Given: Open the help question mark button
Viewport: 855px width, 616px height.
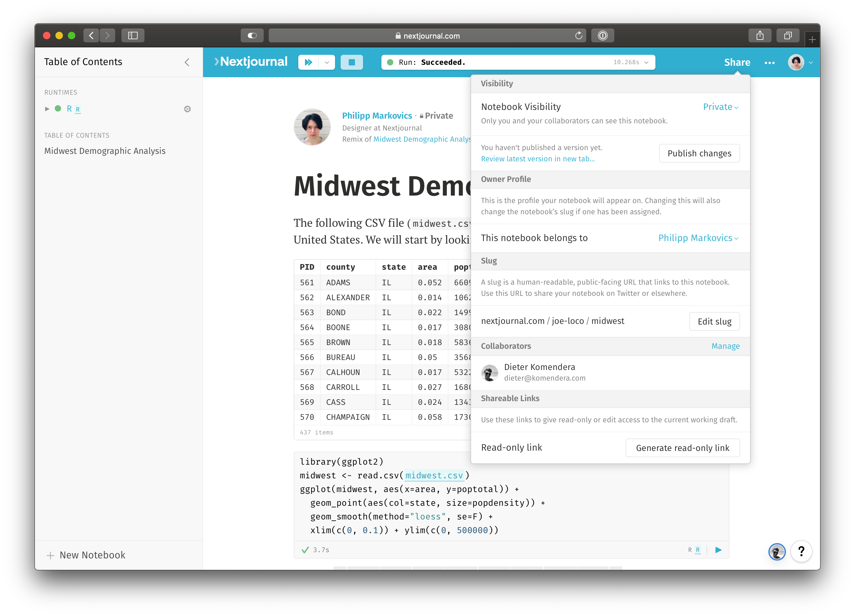Looking at the screenshot, I should click(801, 552).
